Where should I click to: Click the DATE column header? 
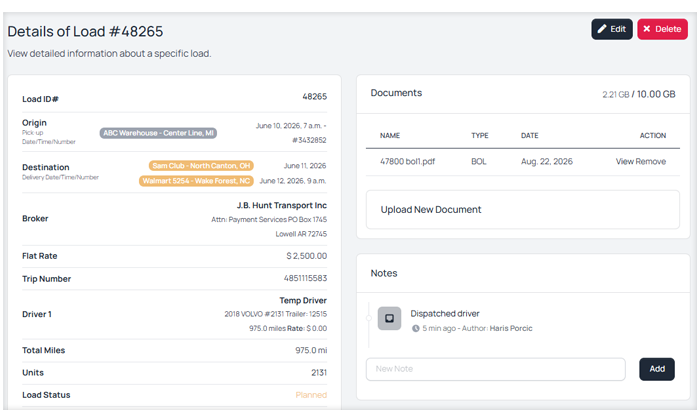[529, 135]
